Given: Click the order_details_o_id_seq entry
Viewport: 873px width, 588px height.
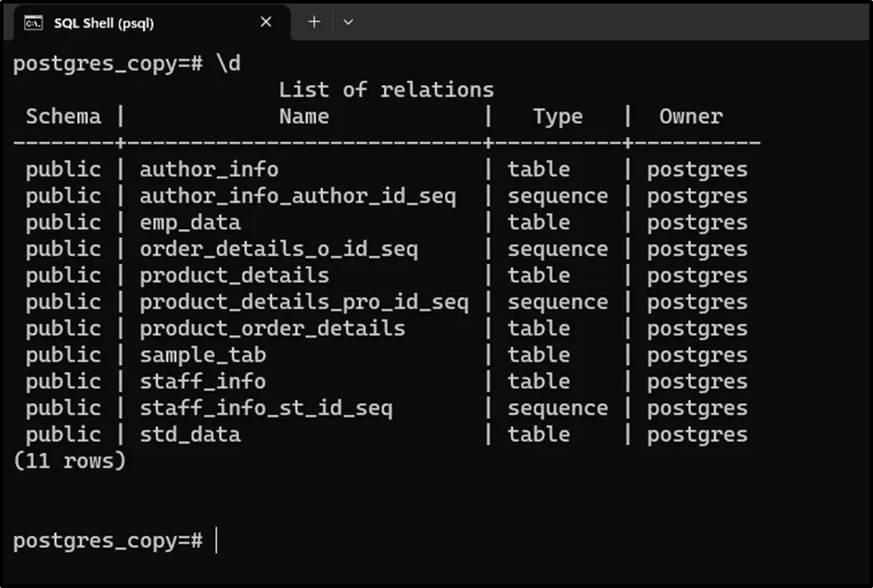Looking at the screenshot, I should click(278, 250).
